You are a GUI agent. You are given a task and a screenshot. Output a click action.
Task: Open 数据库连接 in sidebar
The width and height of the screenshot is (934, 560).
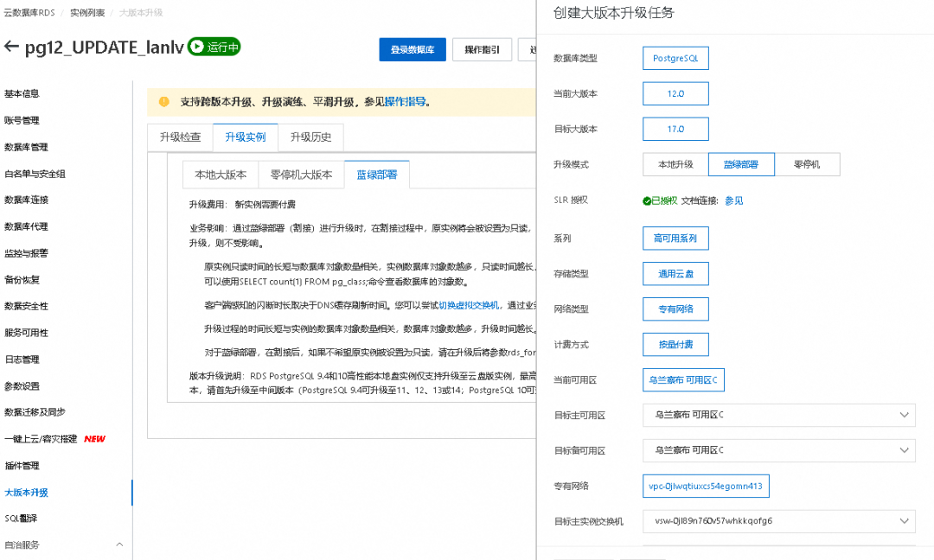(x=26, y=200)
